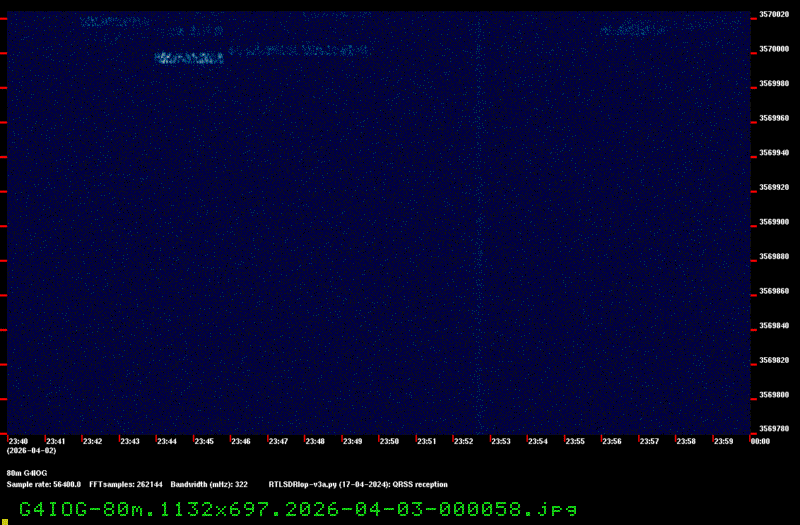Click the 3570020 frequency label
The image size is (800, 525).
point(774,14)
